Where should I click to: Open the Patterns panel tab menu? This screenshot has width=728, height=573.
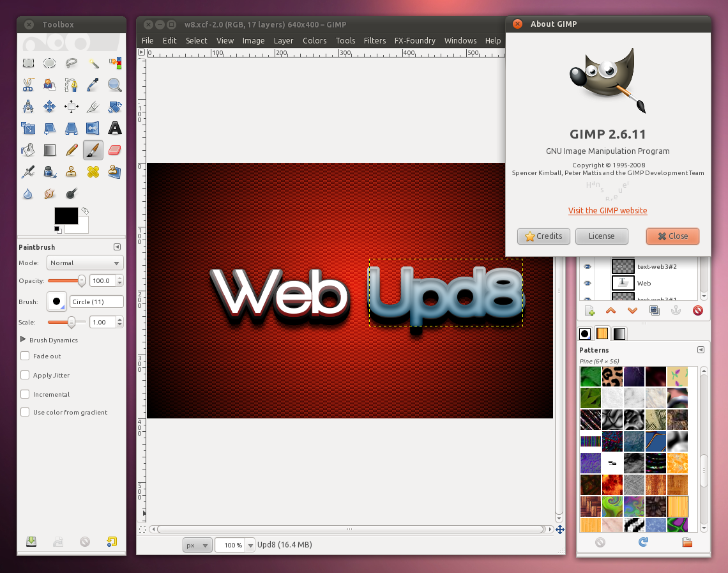click(701, 349)
